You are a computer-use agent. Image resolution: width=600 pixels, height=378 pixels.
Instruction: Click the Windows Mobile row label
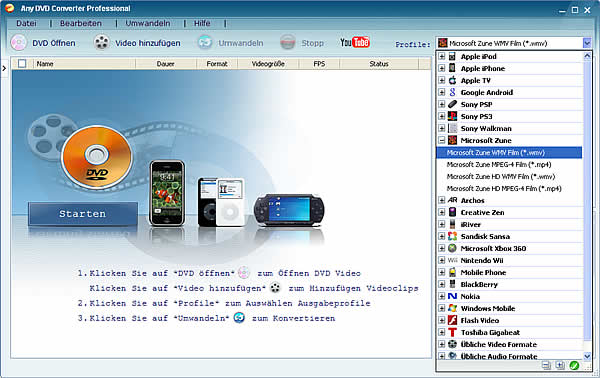click(488, 308)
